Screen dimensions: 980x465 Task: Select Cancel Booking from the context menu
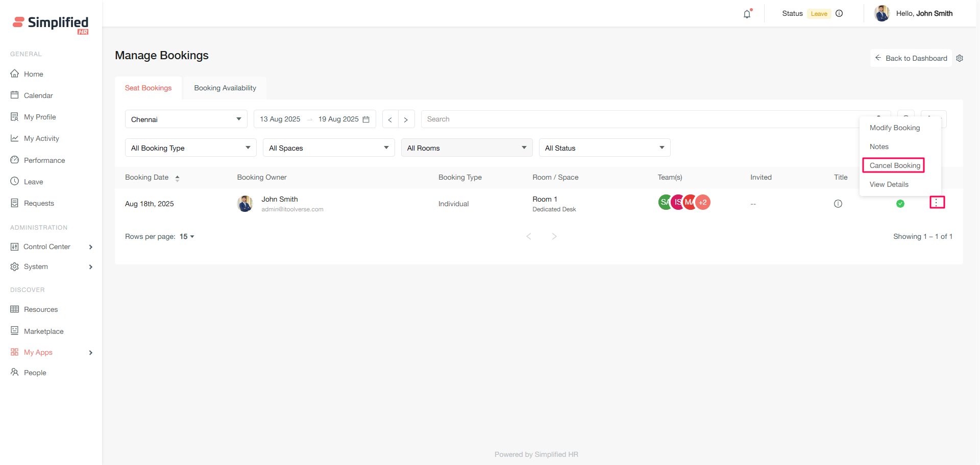pyautogui.click(x=894, y=165)
